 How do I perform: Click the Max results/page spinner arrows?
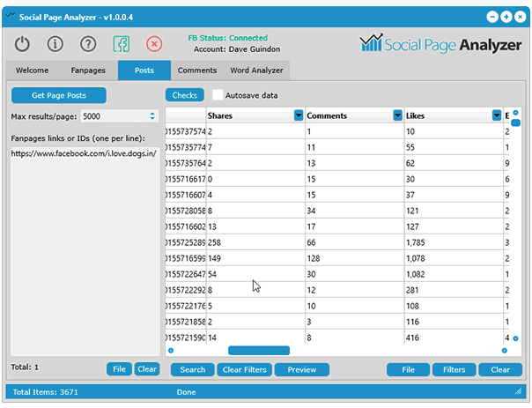pyautogui.click(x=152, y=116)
